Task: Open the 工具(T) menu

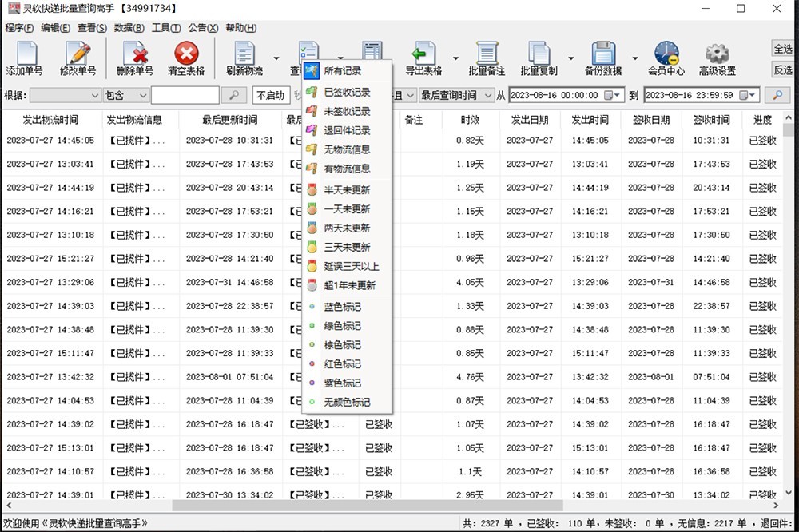Action: pos(165,27)
